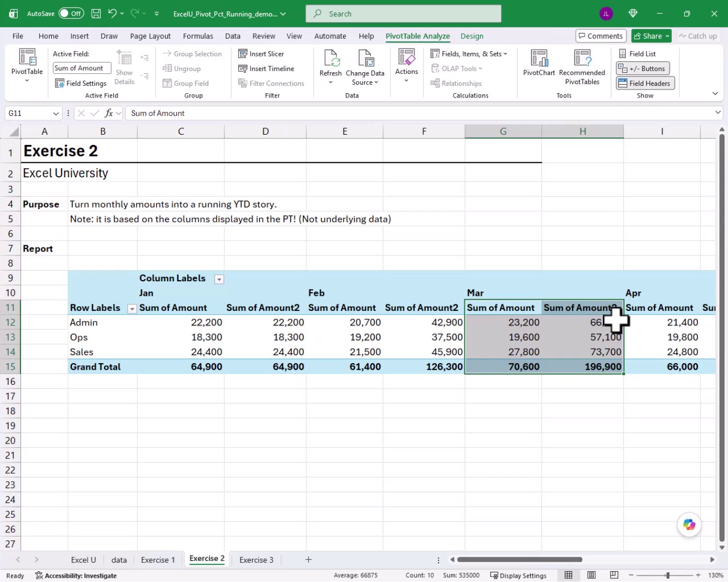Open the Comments pane
Viewport: 728px width, 582px height.
601,36
